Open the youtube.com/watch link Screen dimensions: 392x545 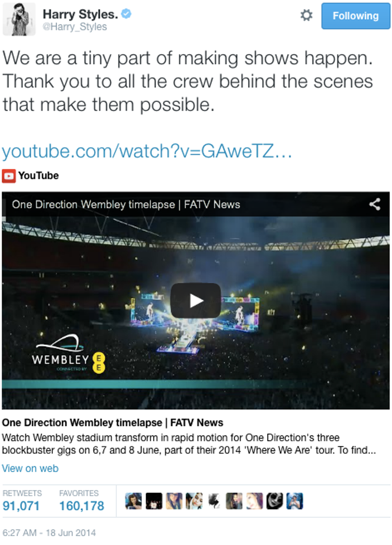point(147,151)
